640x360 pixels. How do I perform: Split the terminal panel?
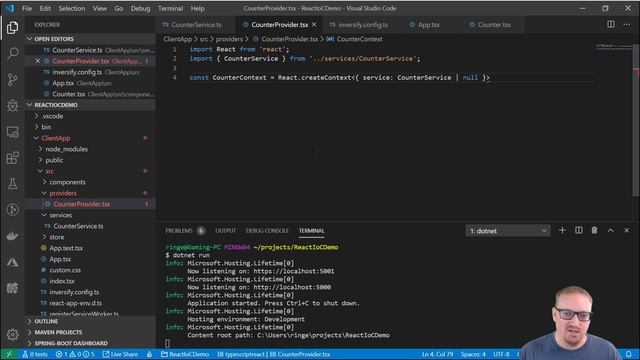[578, 231]
